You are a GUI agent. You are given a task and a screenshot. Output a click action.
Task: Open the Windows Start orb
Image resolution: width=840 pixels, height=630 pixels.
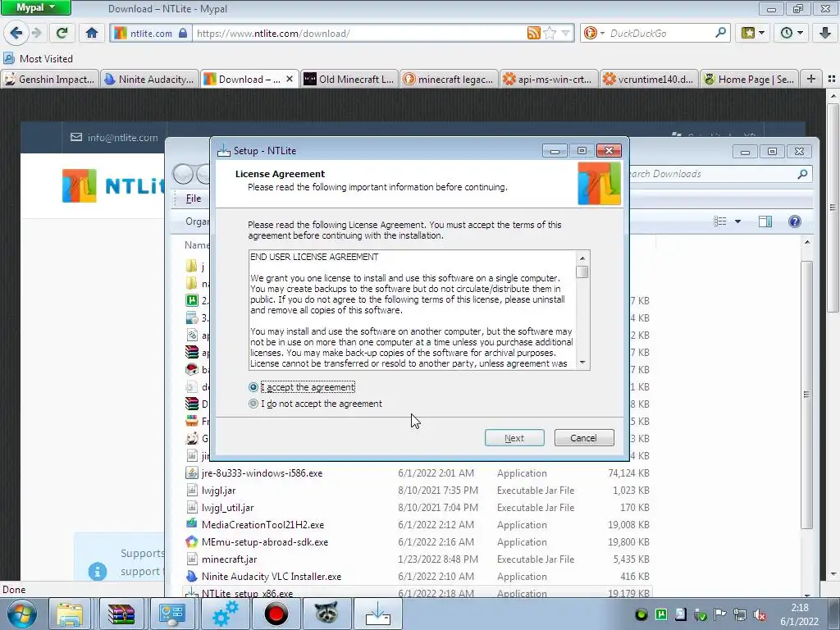point(21,614)
